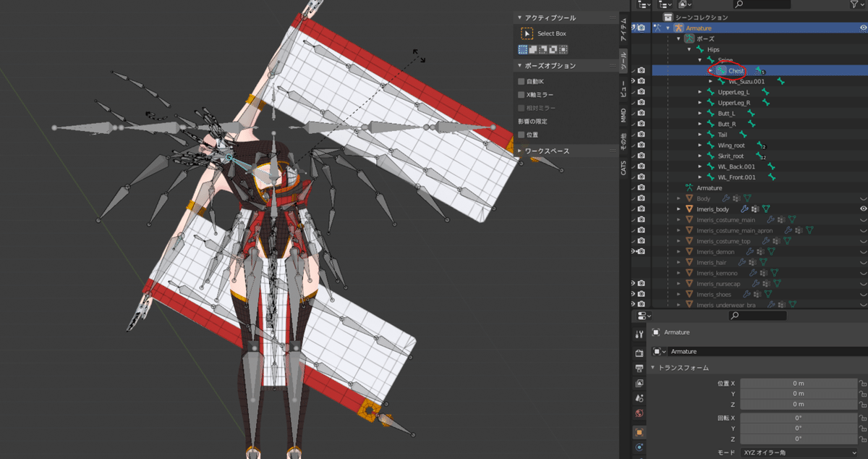
Task: Enable the X軸ミラー checkbox
Action: tap(522, 94)
